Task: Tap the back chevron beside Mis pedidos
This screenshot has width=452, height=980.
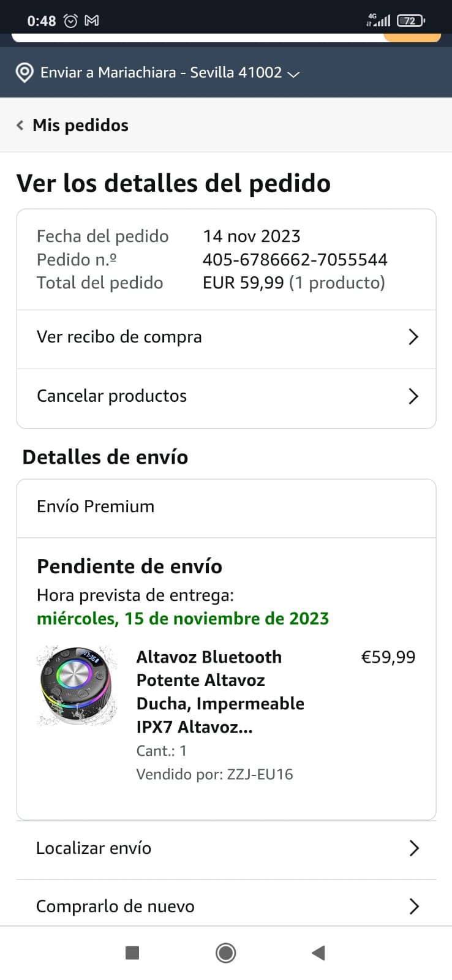Action: [x=20, y=126]
